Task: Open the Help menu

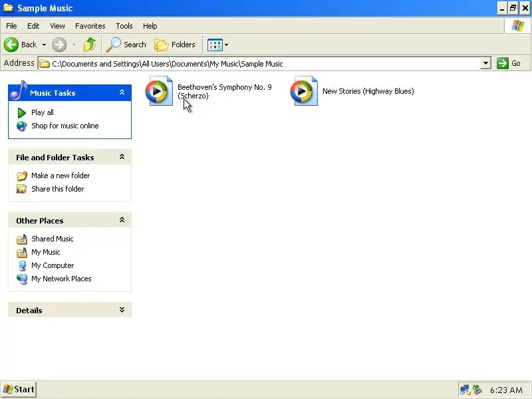Action: pyautogui.click(x=150, y=26)
